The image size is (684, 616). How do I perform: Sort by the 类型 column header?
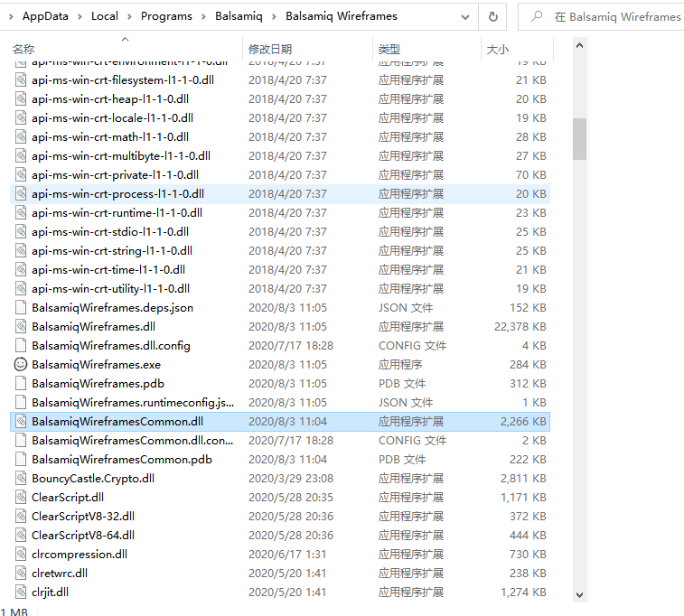tap(426, 50)
